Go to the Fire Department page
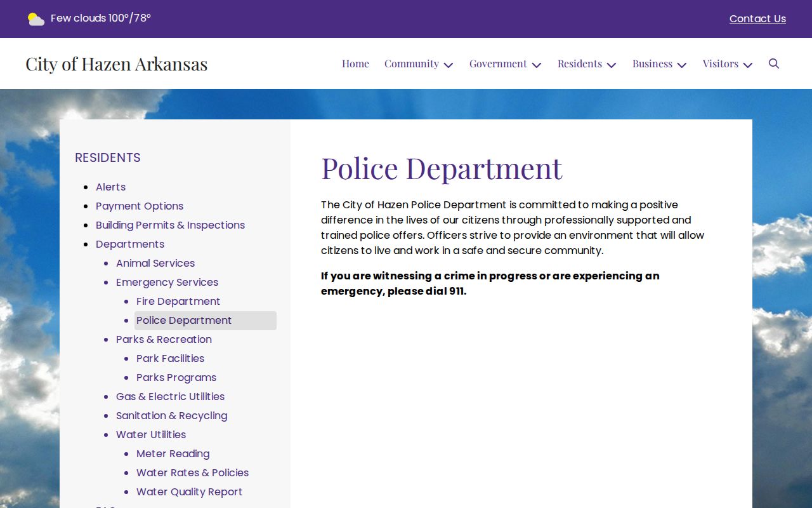Screen dimensions: 812x508 178,301
